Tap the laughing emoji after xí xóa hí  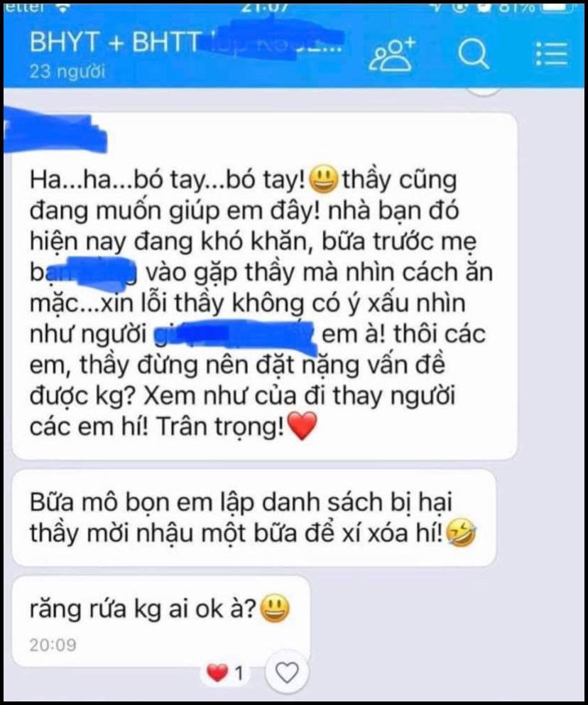tap(462, 533)
